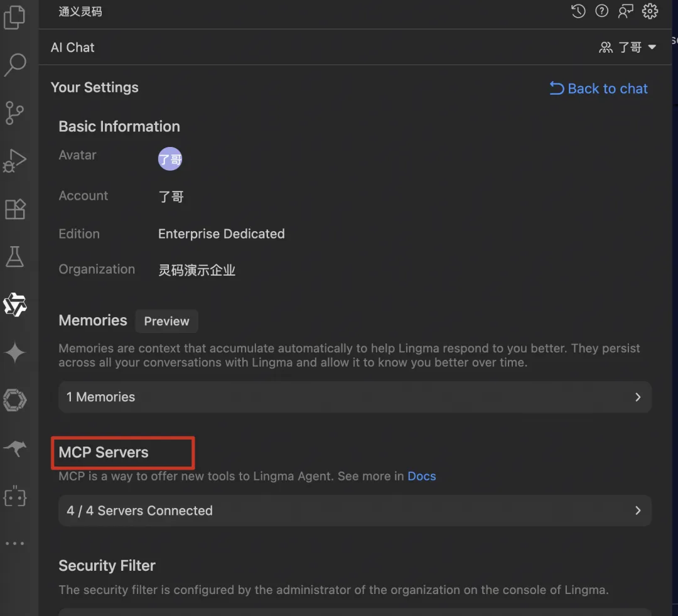
Task: Expand the 1 Memories row
Action: pyautogui.click(x=355, y=397)
